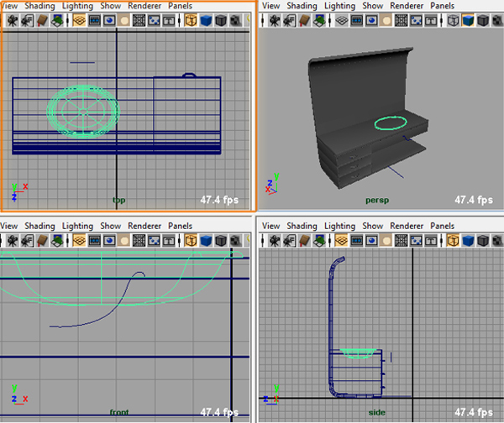Enable Textured display in top panel
This screenshot has height=423, width=504.
coord(235,20)
